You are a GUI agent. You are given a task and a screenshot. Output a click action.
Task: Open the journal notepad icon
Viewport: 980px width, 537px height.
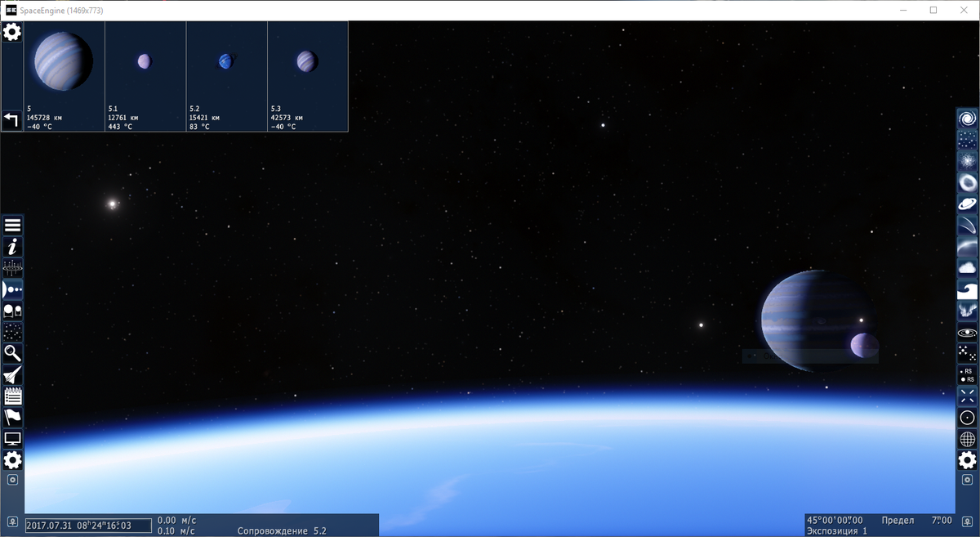coord(12,396)
